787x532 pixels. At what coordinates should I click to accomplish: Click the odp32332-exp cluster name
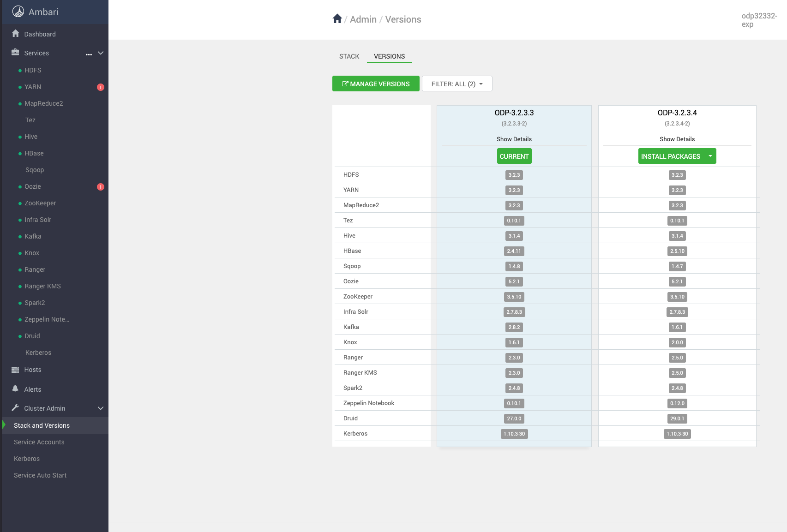(x=759, y=20)
